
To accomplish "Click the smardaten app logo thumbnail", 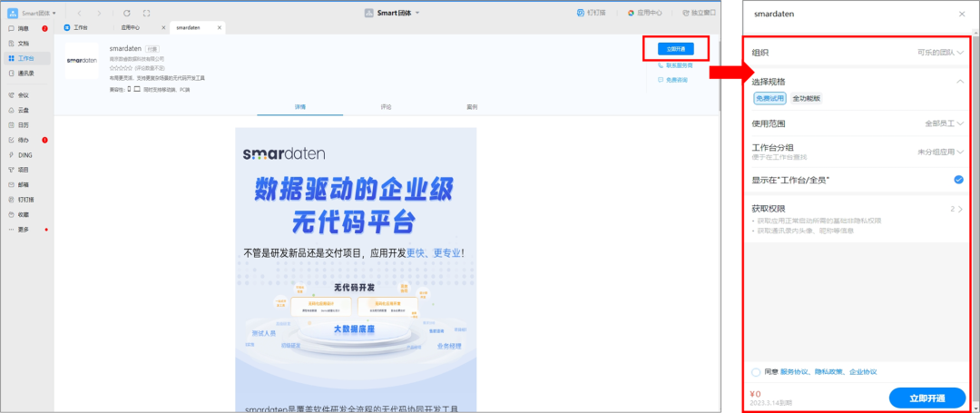I will 82,61.
